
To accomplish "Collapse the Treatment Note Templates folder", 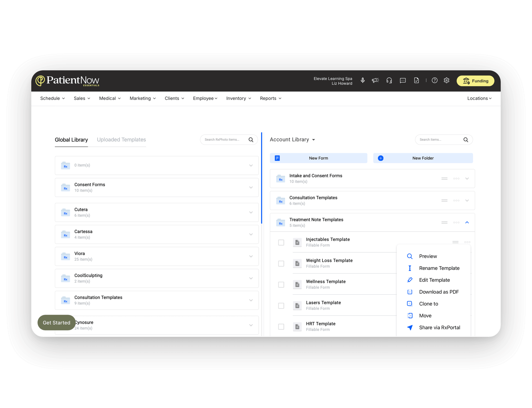I will [x=467, y=222].
